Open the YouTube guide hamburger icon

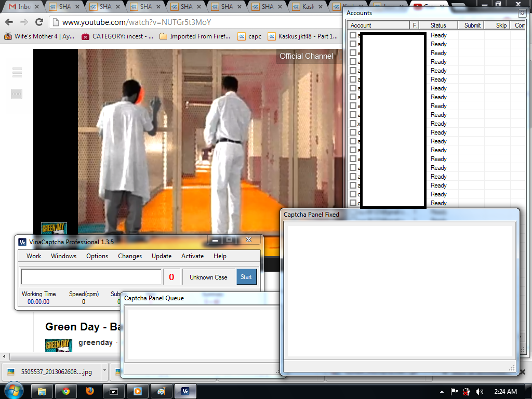(x=17, y=73)
